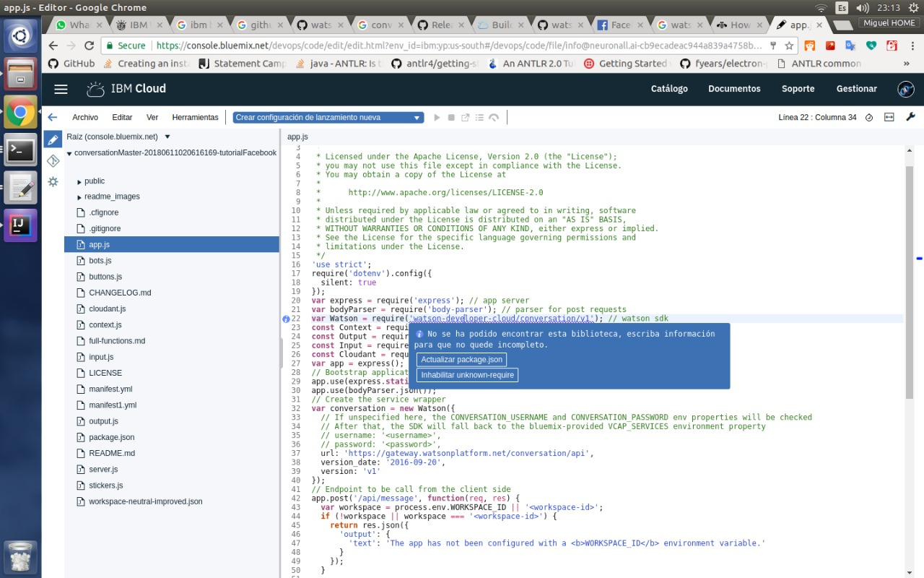The height and width of the screenshot is (578, 924).
Task: Open the Herramientas menu
Action: pyautogui.click(x=195, y=117)
